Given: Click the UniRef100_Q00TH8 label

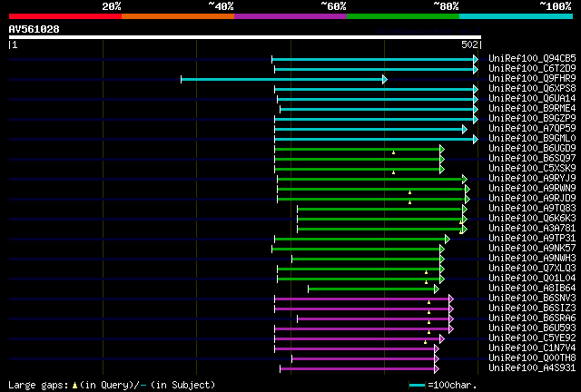Looking at the screenshot, I should (532, 358).
